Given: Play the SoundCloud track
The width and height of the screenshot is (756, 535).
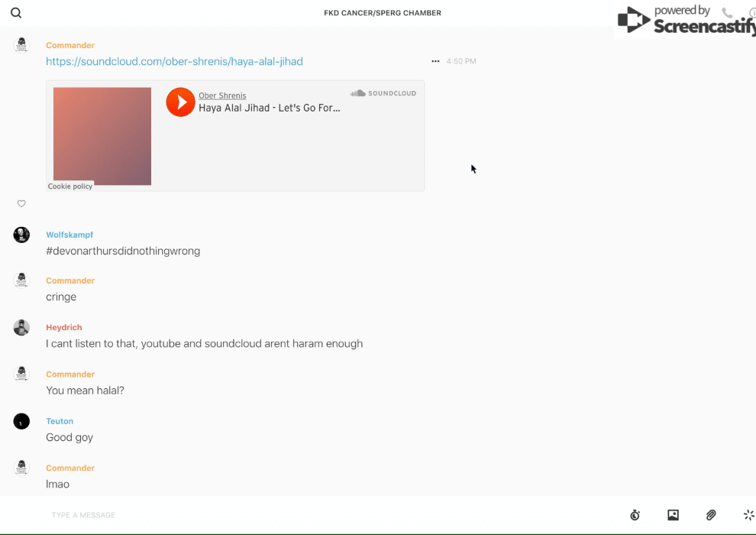Looking at the screenshot, I should (181, 102).
